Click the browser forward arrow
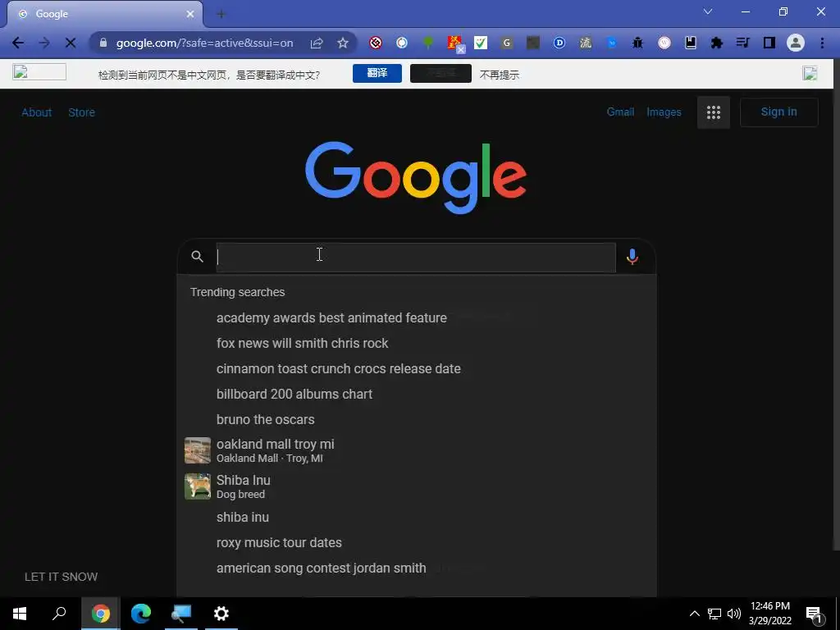Screen dimensions: 840x630 click(x=44, y=43)
